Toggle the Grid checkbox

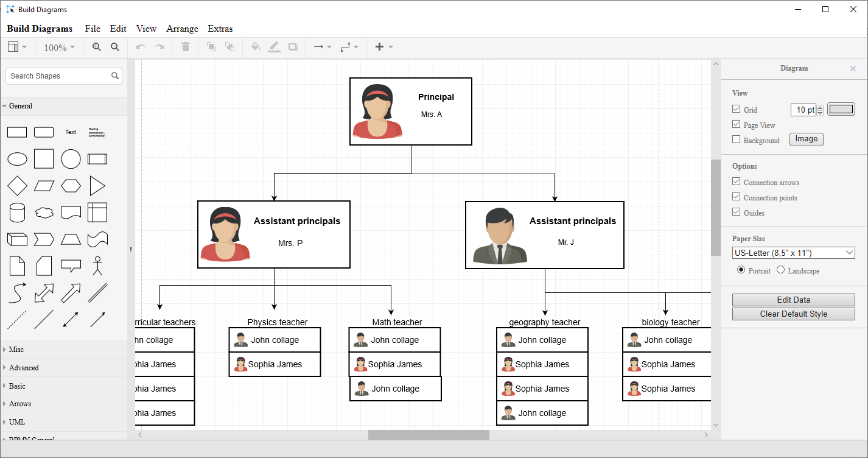pyautogui.click(x=737, y=110)
